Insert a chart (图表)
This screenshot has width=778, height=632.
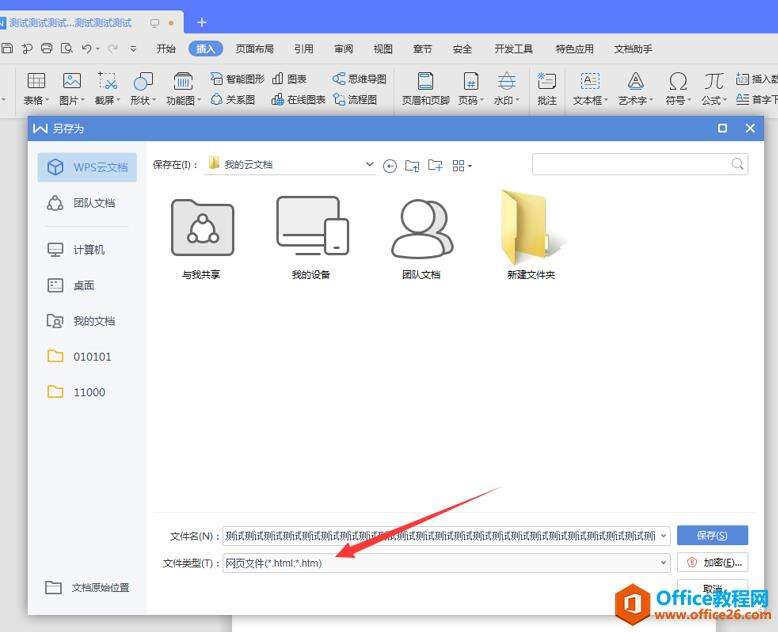pos(289,78)
